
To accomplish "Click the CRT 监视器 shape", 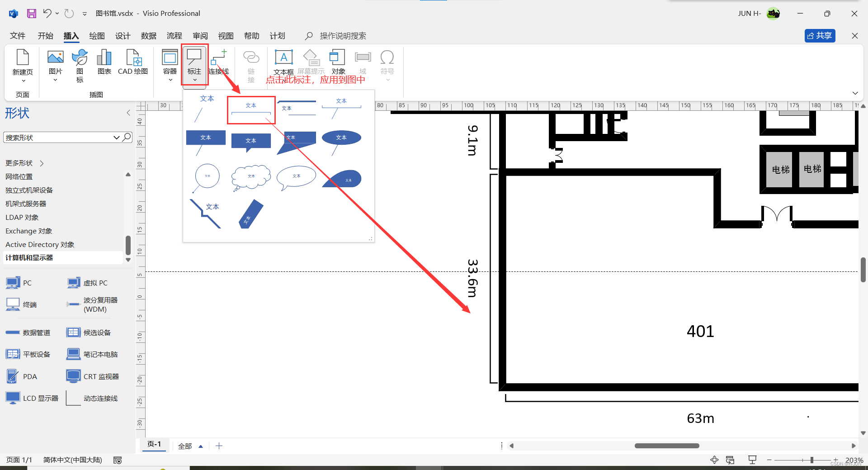I will pyautogui.click(x=93, y=376).
